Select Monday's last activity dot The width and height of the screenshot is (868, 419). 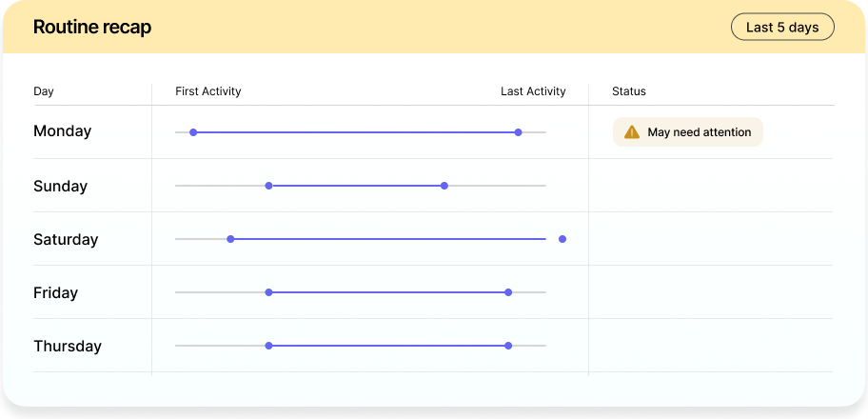pos(518,132)
